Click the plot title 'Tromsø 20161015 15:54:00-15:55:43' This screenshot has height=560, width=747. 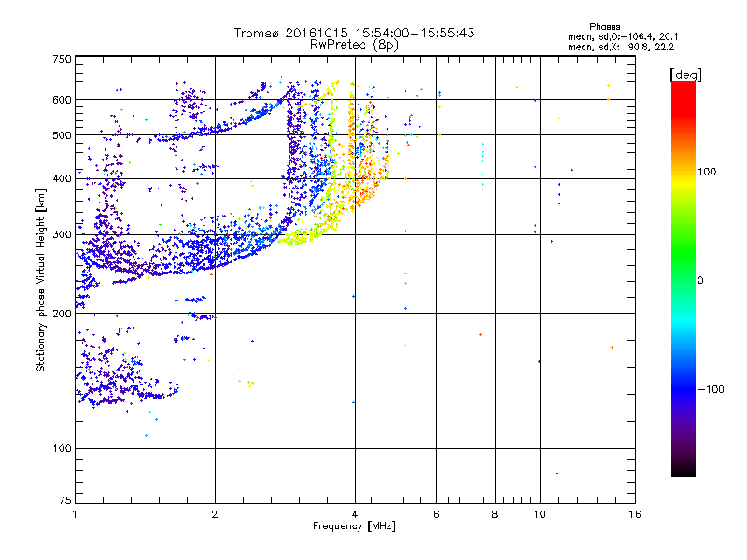(x=354, y=33)
